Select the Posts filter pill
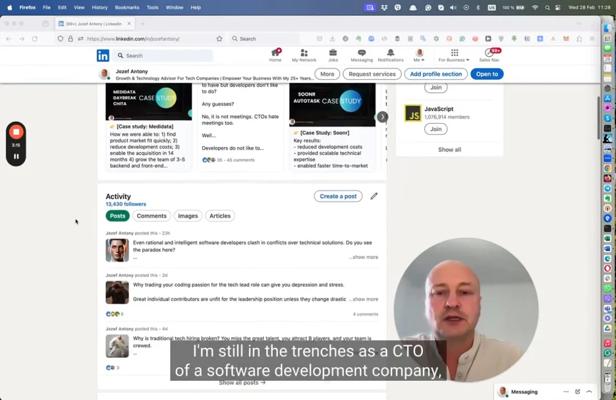The width and height of the screenshot is (616, 400). [118, 216]
